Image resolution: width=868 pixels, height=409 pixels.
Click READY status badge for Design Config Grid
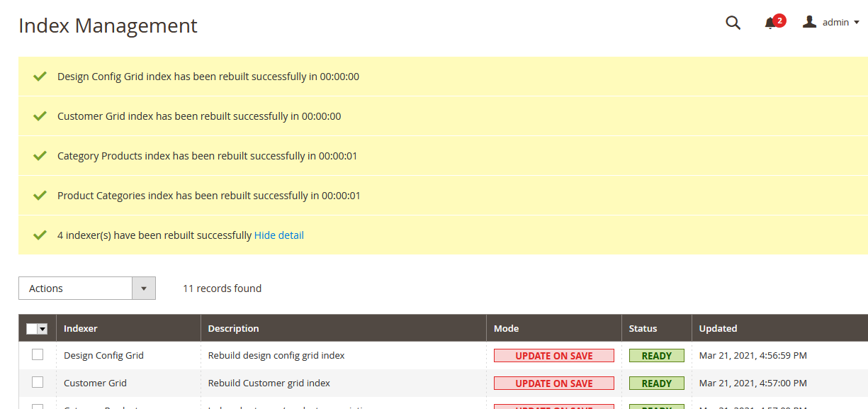(x=656, y=356)
